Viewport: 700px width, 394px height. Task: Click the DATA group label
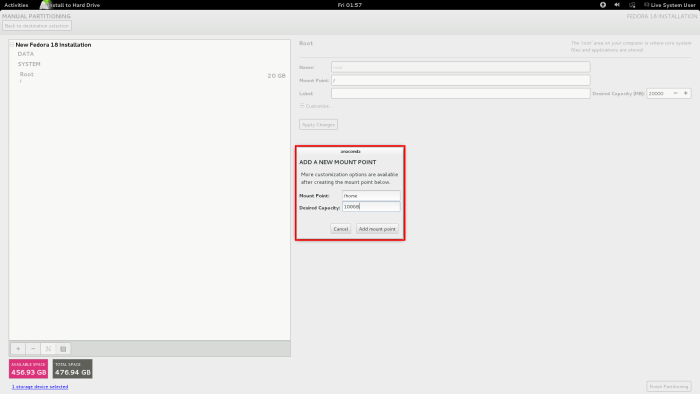tap(25, 54)
